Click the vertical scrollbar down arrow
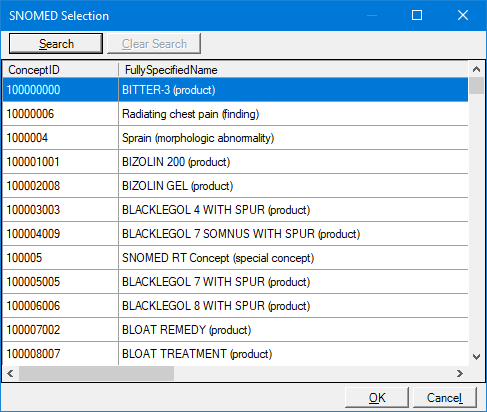 click(x=476, y=357)
